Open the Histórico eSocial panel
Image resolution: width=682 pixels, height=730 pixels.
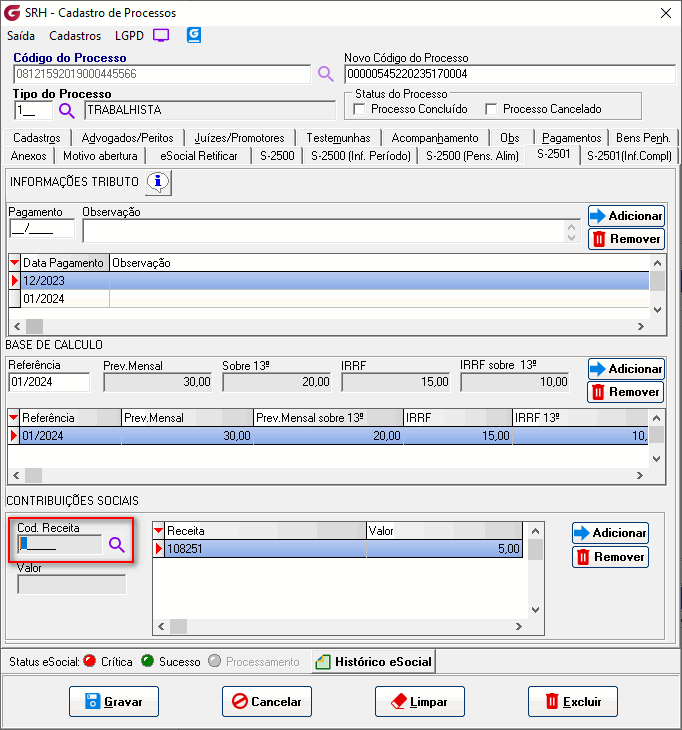point(373,662)
